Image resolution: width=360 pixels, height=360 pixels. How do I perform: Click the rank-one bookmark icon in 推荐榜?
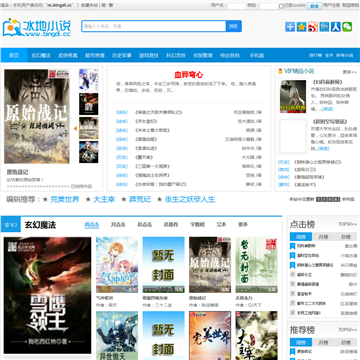[292, 352]
